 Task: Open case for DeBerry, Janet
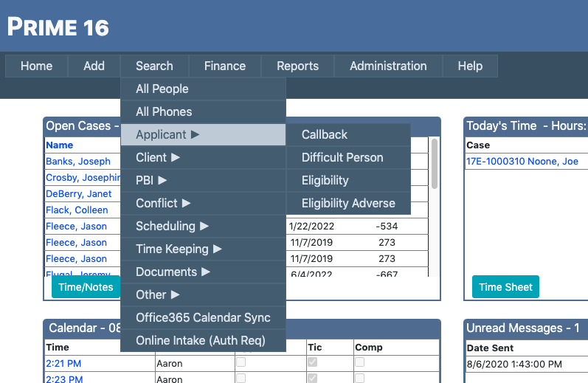(78, 193)
